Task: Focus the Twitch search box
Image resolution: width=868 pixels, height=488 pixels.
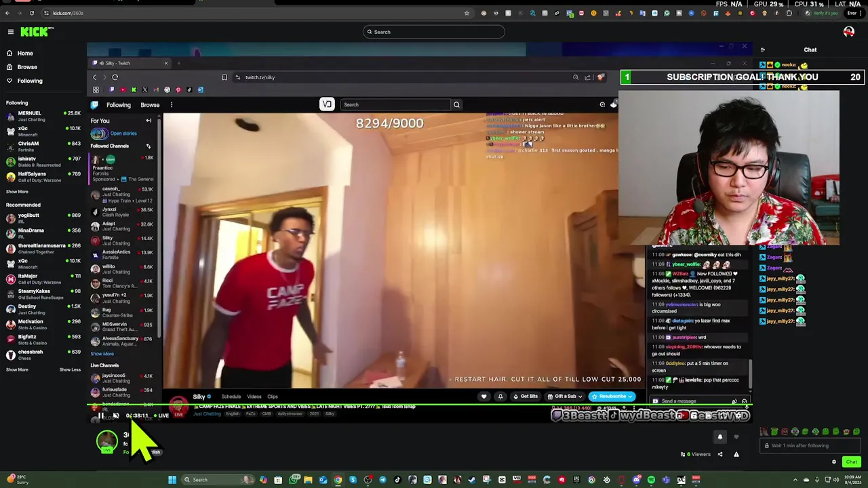Action: [x=395, y=104]
